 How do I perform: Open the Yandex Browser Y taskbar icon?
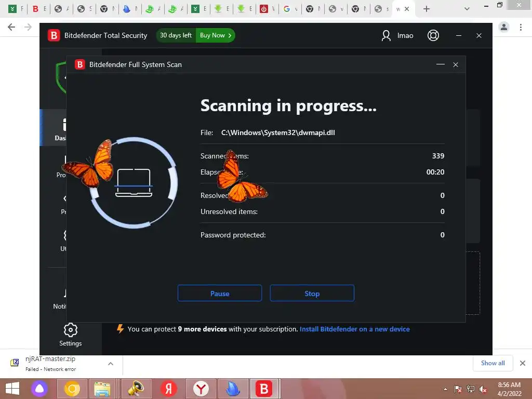[x=201, y=389]
